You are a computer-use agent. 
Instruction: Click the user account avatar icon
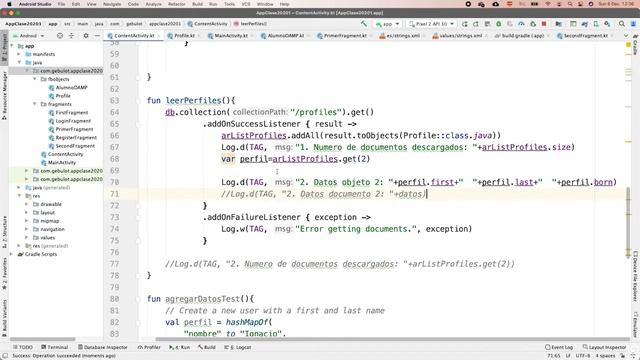633,24
